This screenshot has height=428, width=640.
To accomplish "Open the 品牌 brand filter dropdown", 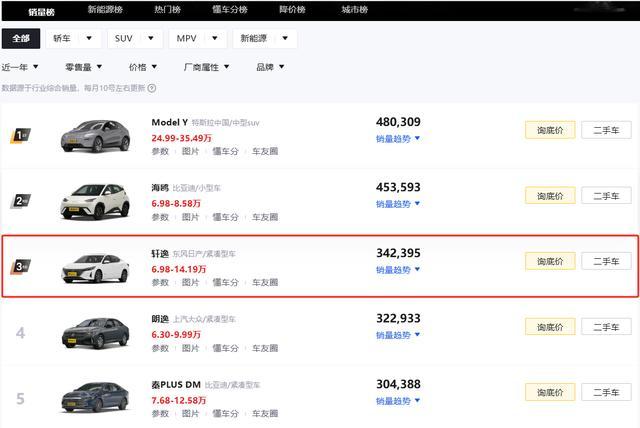I will pos(270,67).
